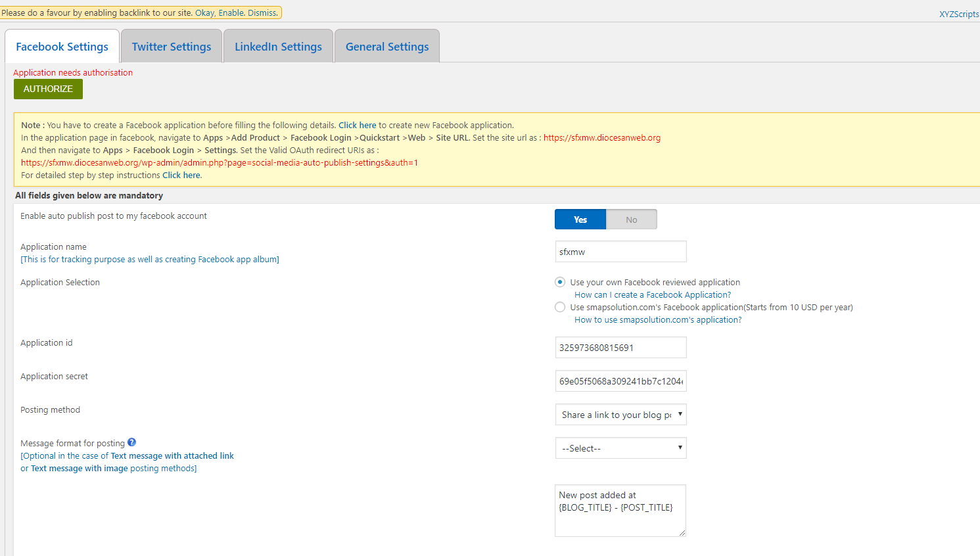Open 'How to use smapsolution.com's application?' link
The width and height of the screenshot is (980, 556).
coord(657,320)
